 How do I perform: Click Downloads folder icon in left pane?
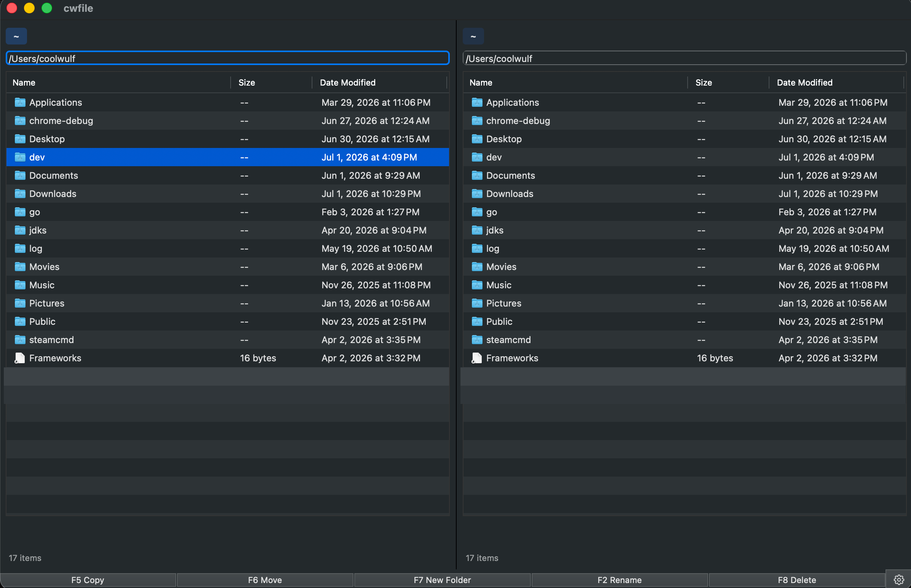click(x=20, y=194)
